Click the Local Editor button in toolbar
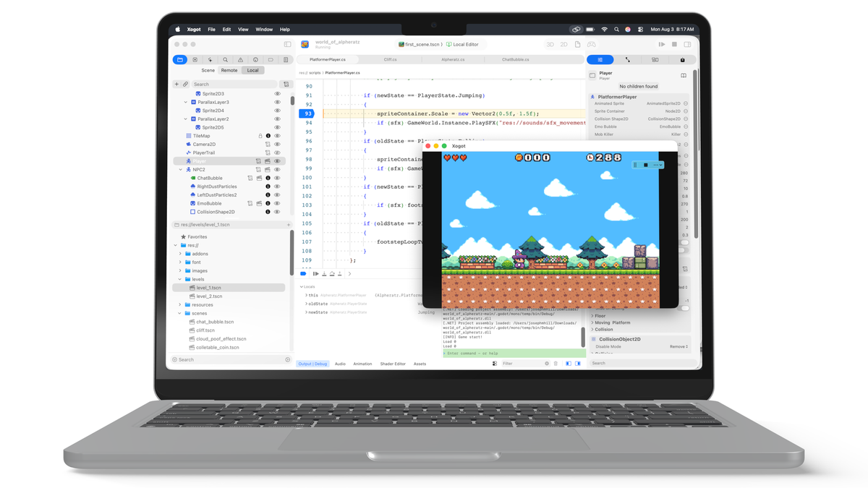This screenshot has height=488, width=868. tap(462, 45)
